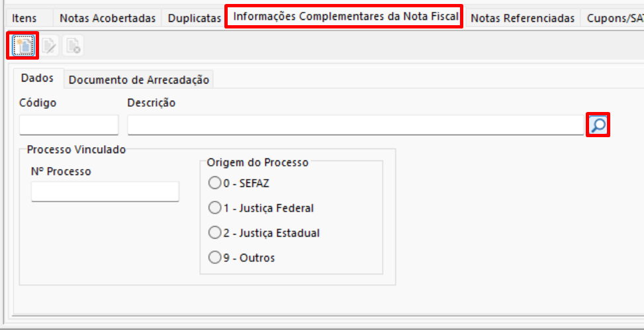Click into the Descrição text field
This screenshot has width=644, height=330.
pos(355,125)
